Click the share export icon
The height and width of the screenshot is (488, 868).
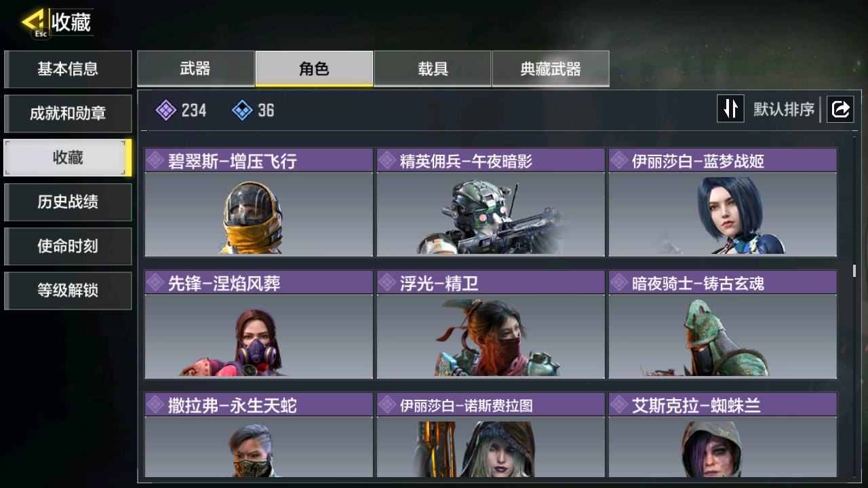840,109
